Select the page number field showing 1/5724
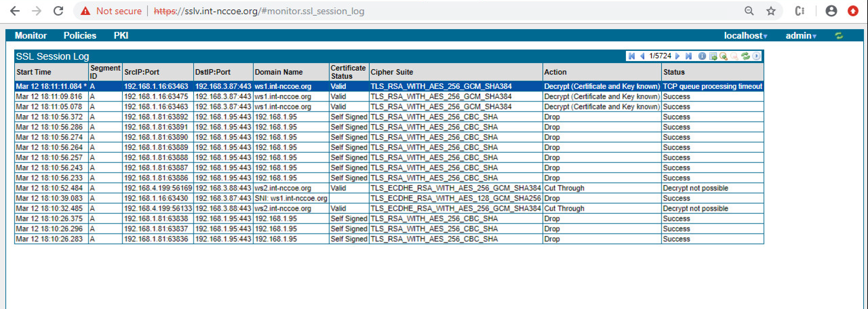 pyautogui.click(x=660, y=56)
